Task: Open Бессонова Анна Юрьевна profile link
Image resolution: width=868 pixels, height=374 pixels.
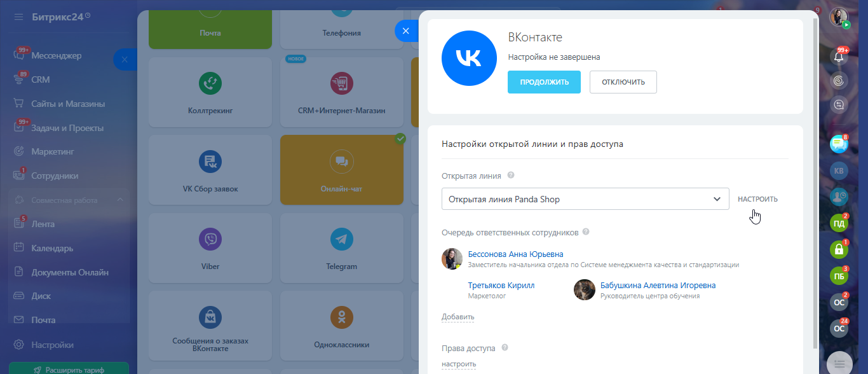Action: pos(515,254)
